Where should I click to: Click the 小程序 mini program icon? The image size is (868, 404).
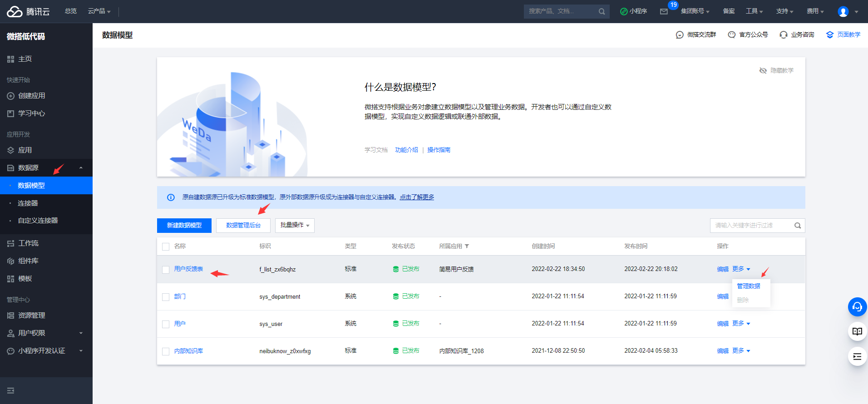point(624,11)
